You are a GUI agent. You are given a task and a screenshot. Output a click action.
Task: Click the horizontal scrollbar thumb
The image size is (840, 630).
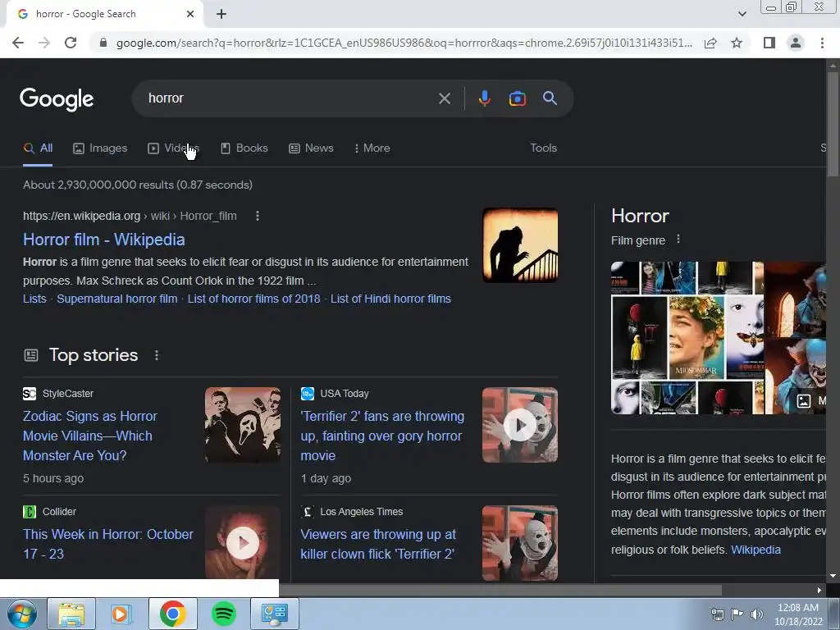[x=500, y=591]
